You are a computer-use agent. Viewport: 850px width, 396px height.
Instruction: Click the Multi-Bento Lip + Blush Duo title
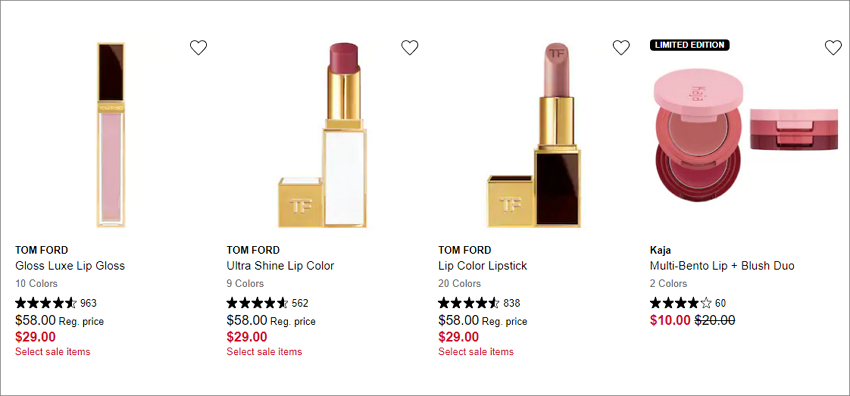pos(722,266)
